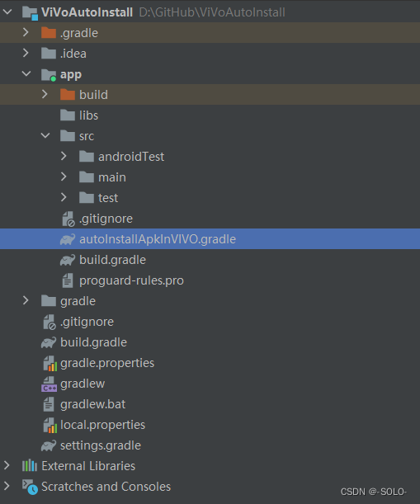This screenshot has height=504, width=420.
Task: Click the orange build folder icon
Action: (68, 95)
